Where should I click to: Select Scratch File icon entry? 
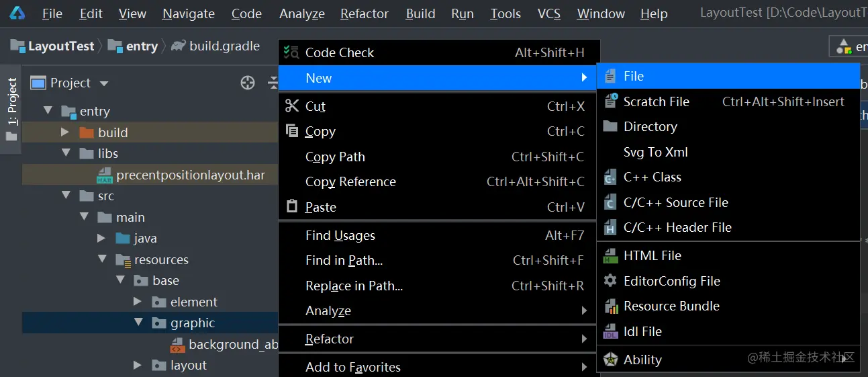pyautogui.click(x=610, y=101)
